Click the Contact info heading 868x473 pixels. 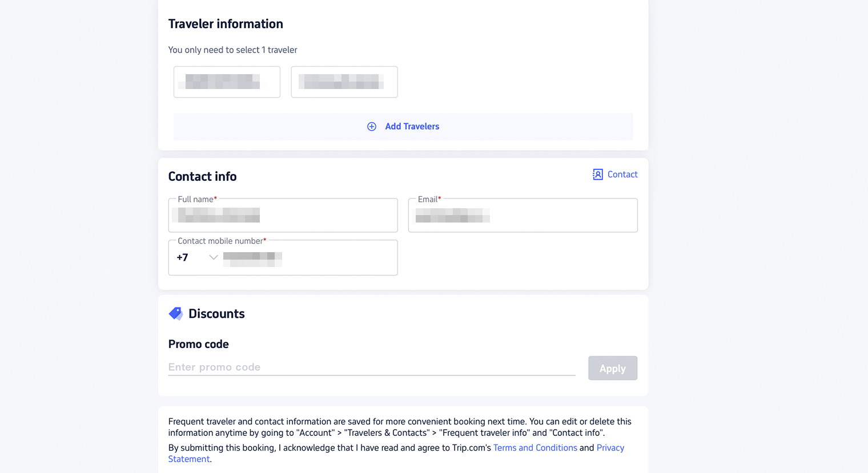pos(202,176)
